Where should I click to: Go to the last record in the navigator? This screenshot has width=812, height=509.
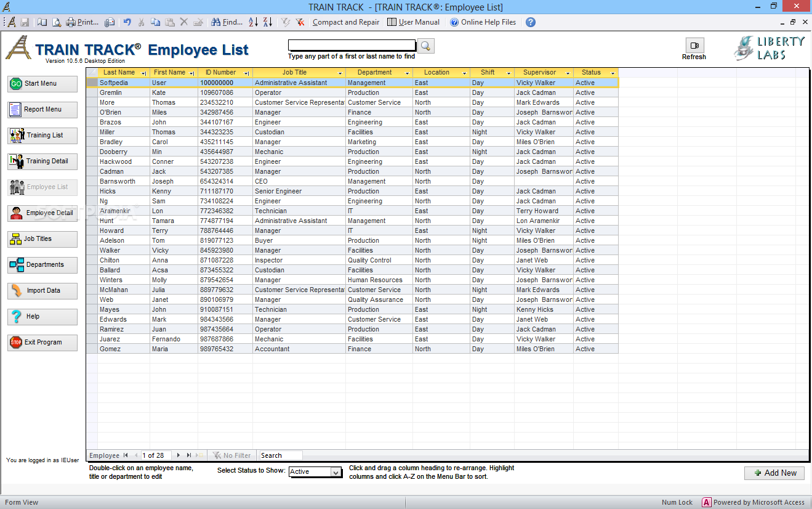pos(188,455)
